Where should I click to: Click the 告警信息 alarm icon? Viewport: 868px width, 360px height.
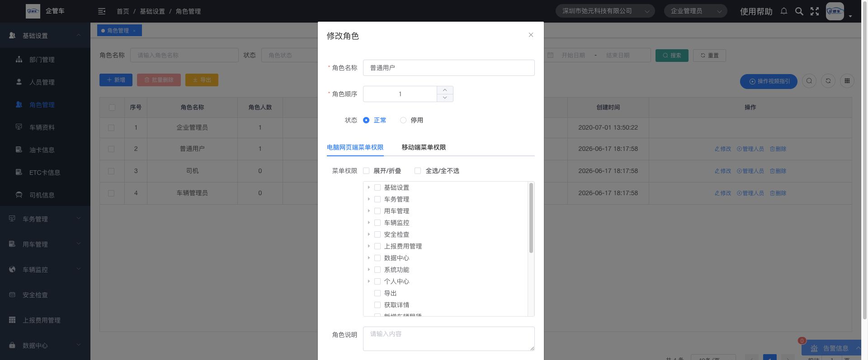click(814, 348)
